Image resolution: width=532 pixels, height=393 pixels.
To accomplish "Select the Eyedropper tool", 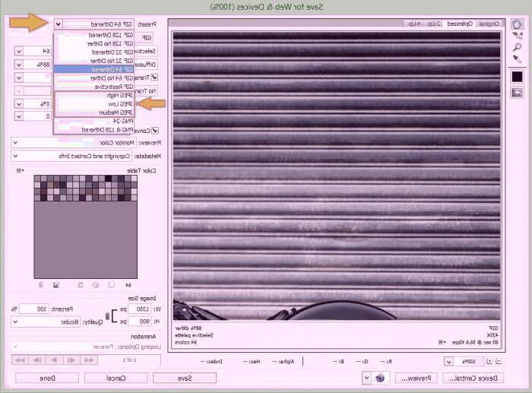I will (x=517, y=59).
